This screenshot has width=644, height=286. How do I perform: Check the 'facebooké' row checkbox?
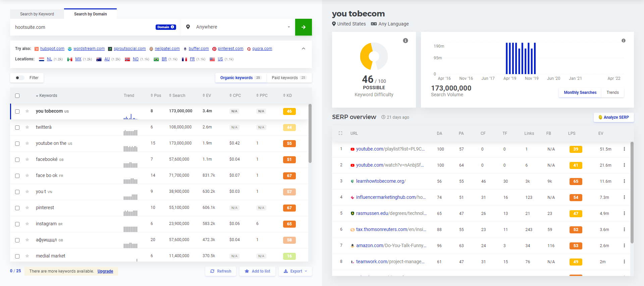17,160
